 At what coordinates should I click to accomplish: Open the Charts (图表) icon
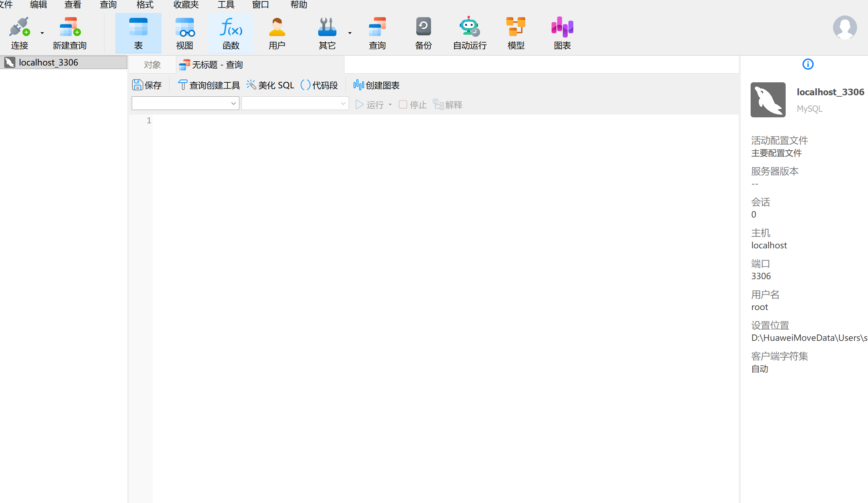coord(562,33)
